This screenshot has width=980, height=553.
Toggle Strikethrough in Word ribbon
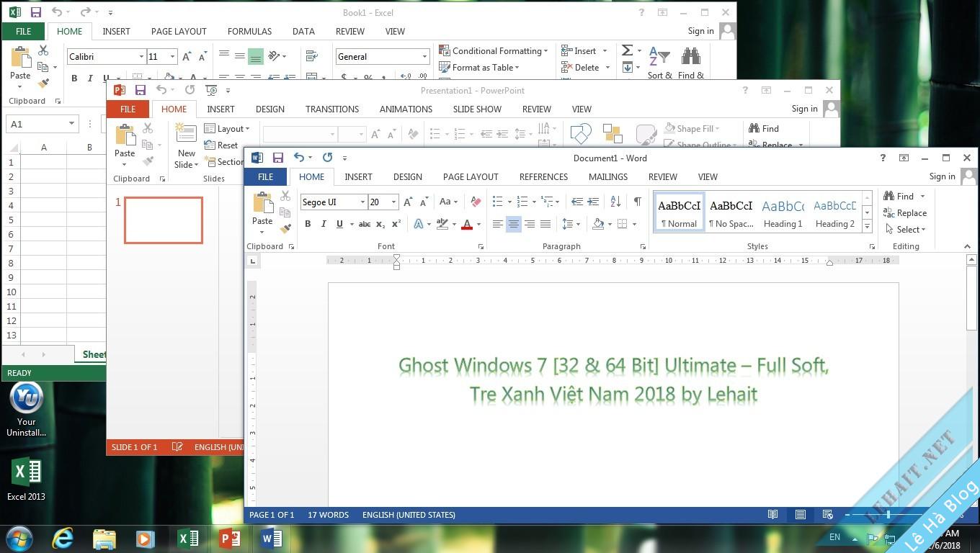coord(365,224)
